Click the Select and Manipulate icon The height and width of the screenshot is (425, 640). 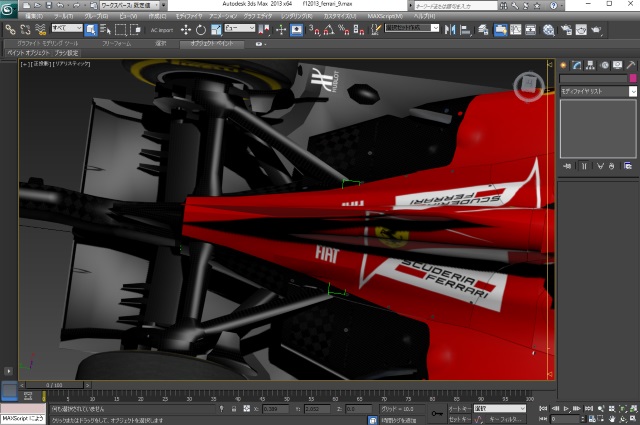(x=281, y=30)
